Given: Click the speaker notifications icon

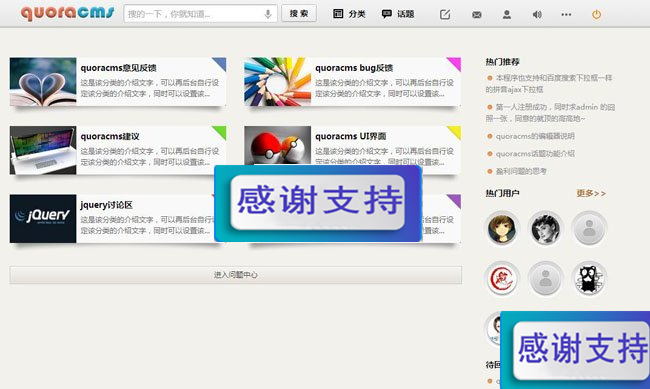Looking at the screenshot, I should pos(537,15).
